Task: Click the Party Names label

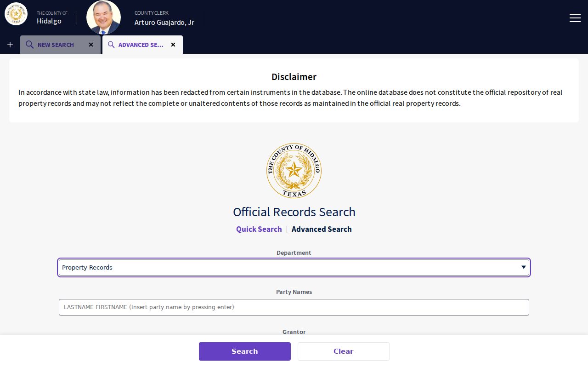Action: [294, 292]
